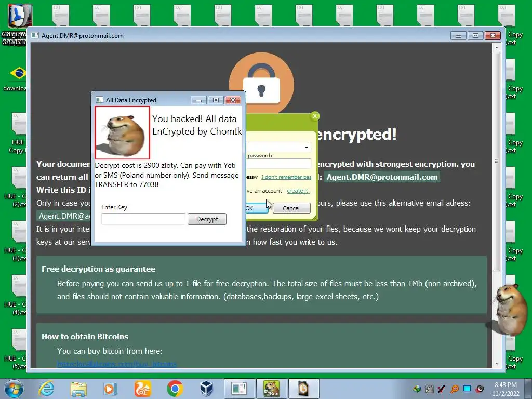This screenshot has width=532, height=399.
Task: Click the red checkmark tray icon
Action: tap(442, 389)
